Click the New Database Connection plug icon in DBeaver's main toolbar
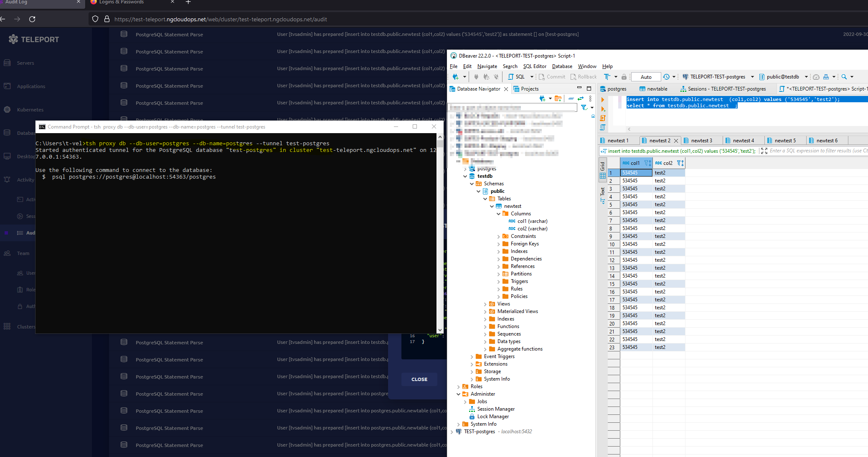Screen dimensions: 868x457 pyautogui.click(x=455, y=77)
